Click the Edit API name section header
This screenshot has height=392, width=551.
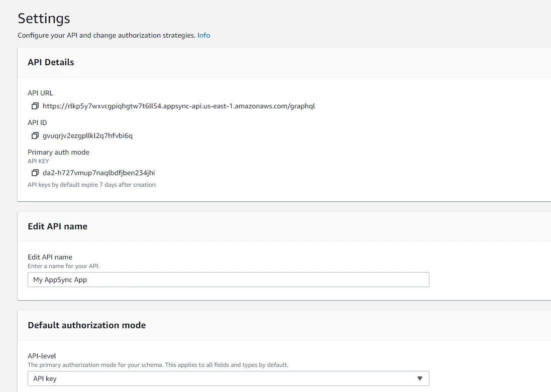coord(57,226)
